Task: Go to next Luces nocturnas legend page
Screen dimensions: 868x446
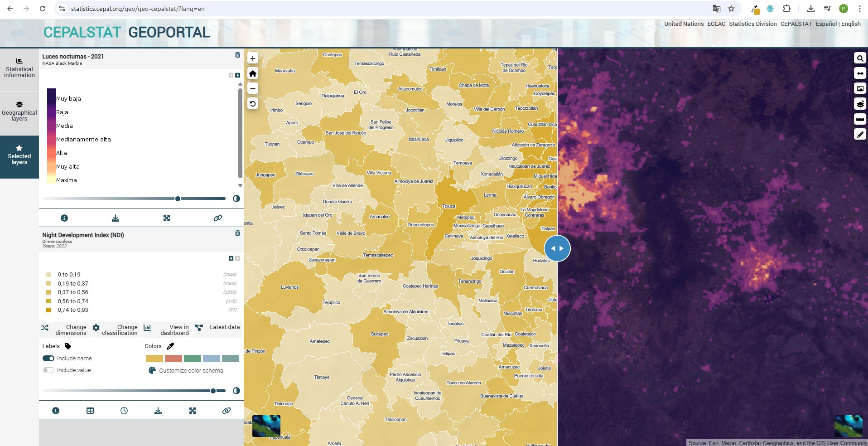Action: (x=237, y=75)
